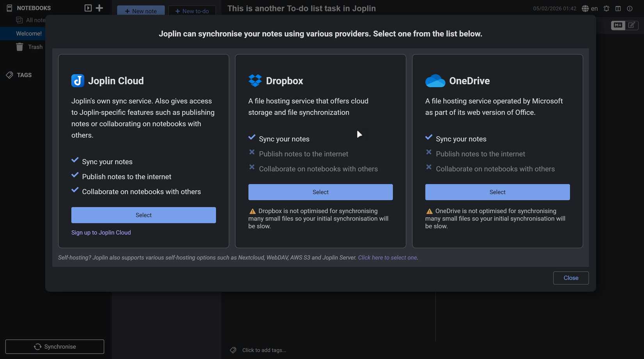Click the add tags field
Viewport: 644px width, 359px height.
point(264,350)
